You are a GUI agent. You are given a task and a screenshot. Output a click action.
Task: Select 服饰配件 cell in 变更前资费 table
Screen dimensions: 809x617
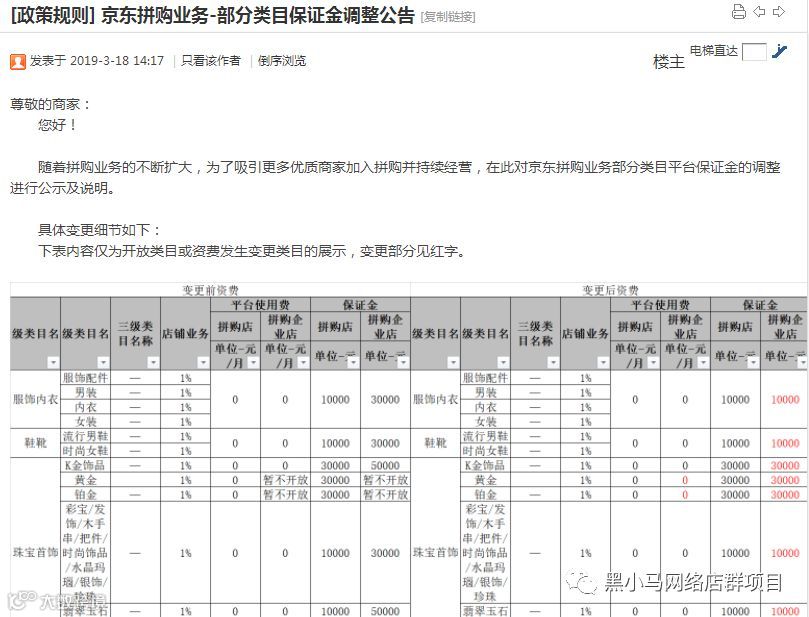86,378
